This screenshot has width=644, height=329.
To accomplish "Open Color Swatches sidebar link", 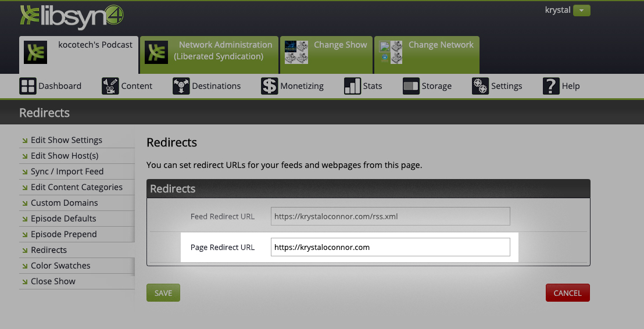I will (x=60, y=265).
